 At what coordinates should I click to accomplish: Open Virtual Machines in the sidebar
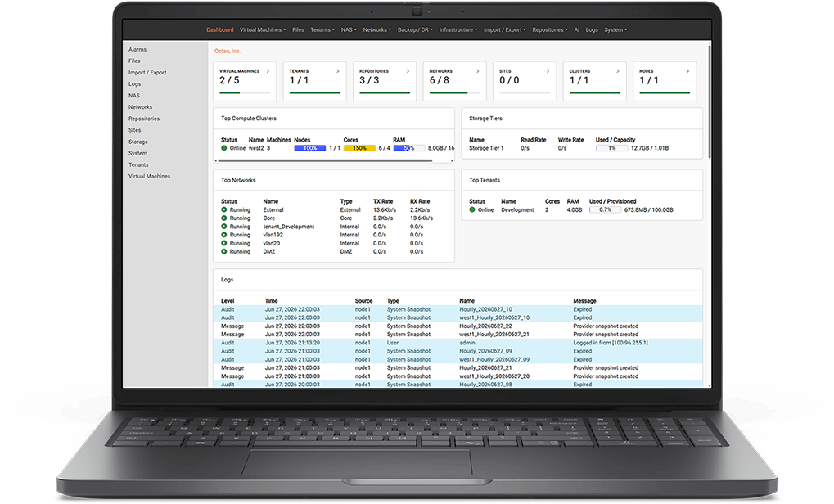[x=150, y=177]
